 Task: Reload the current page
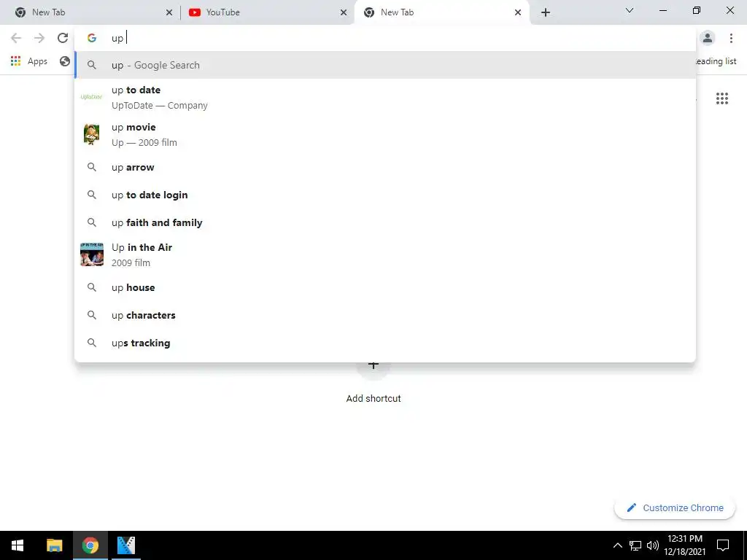click(63, 38)
